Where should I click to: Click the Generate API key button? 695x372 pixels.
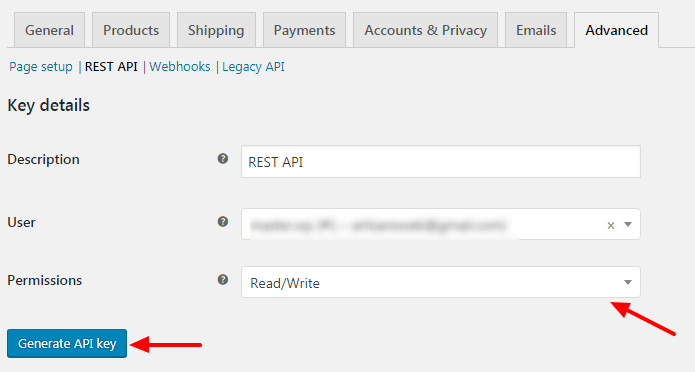click(x=67, y=344)
